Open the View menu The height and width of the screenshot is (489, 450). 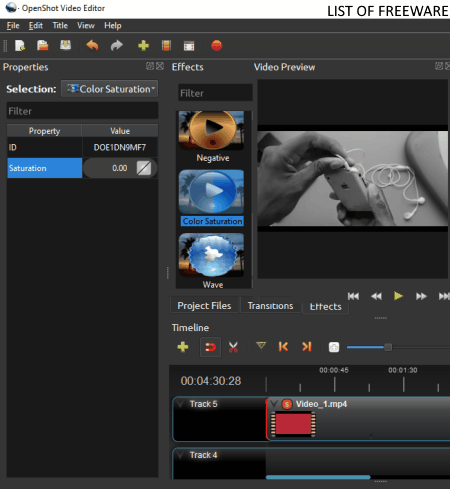(86, 26)
